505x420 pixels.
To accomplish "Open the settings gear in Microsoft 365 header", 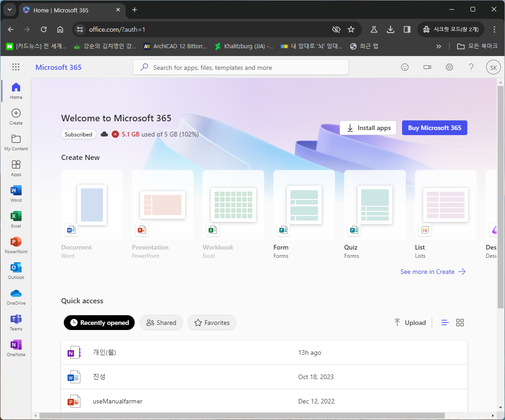I will (449, 67).
